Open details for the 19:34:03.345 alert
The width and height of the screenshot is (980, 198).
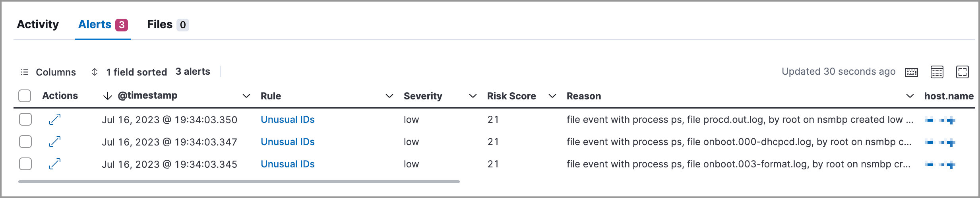55,164
